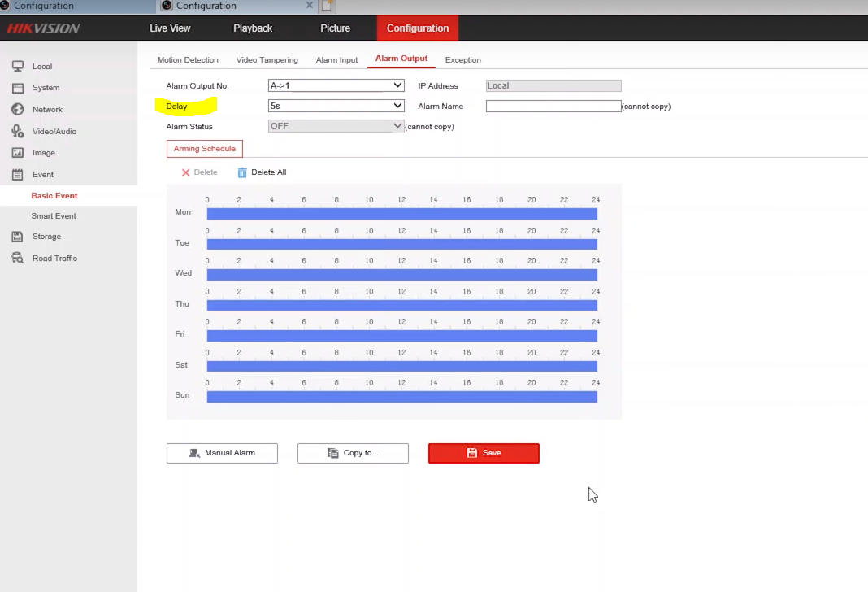Click the Local monitor icon in sidebar

click(17, 66)
